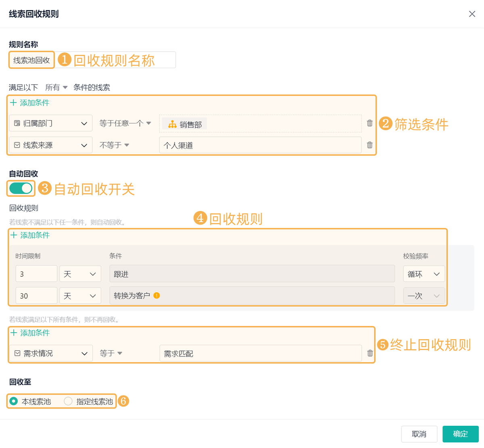Viewport: 484px width, 448px height.
Task: Open the 归属部门 field dropdown
Action: [51, 123]
